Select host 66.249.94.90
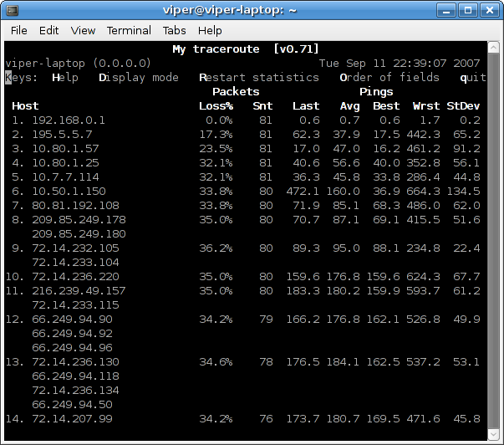The width and height of the screenshot is (504, 445). (x=72, y=320)
